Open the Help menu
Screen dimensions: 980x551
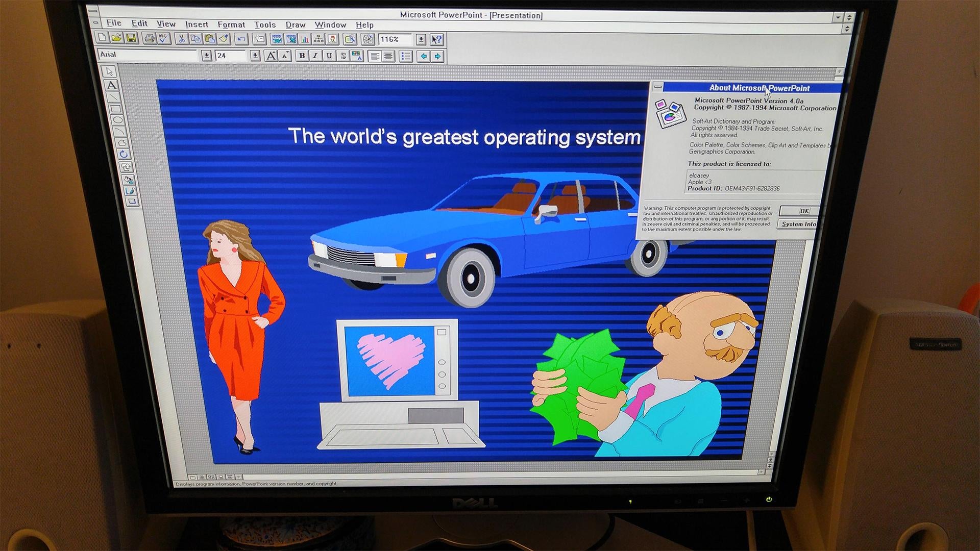click(x=364, y=25)
